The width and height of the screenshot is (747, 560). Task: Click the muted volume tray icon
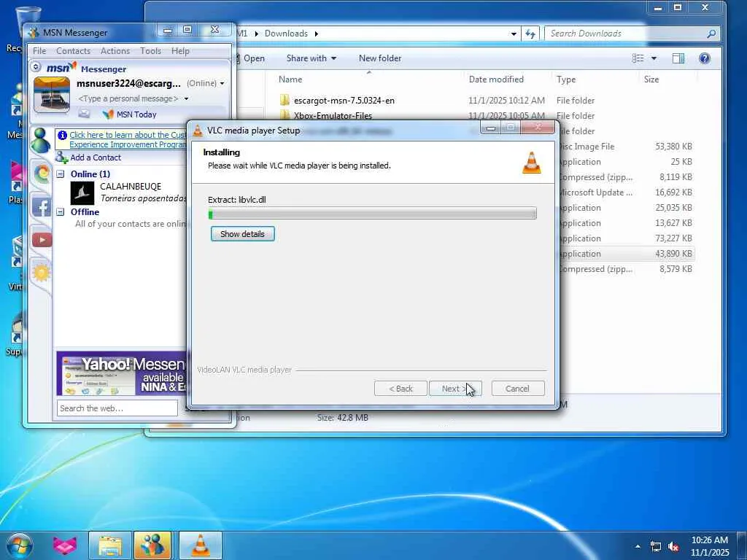[x=673, y=547]
